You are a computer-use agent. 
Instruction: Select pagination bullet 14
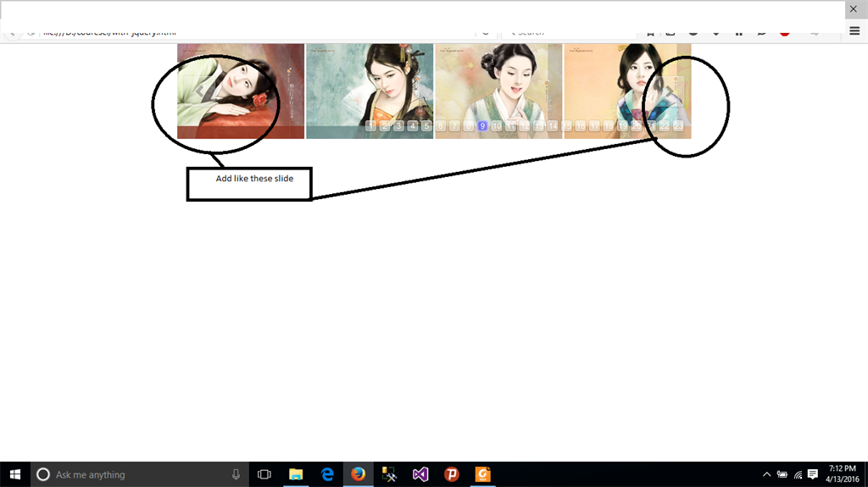pos(553,126)
